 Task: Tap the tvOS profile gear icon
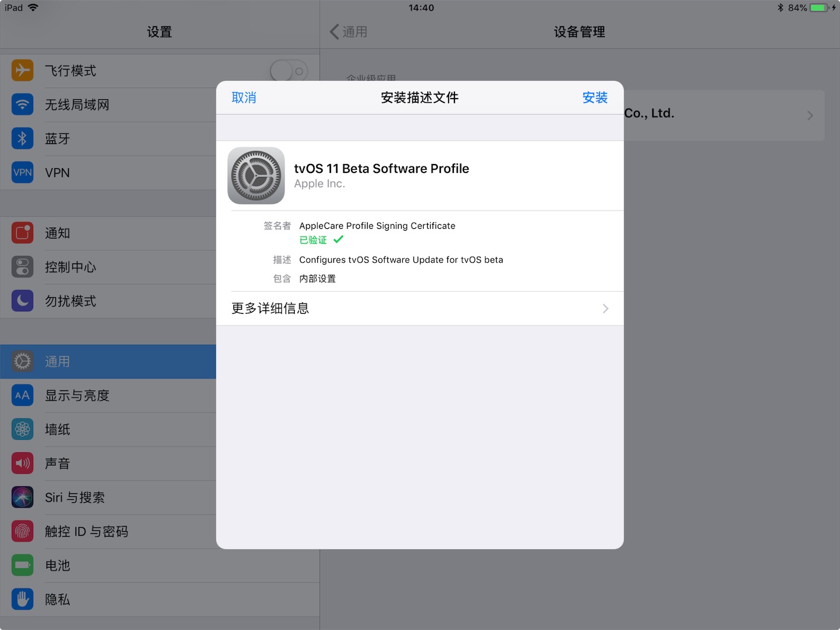coord(256,176)
